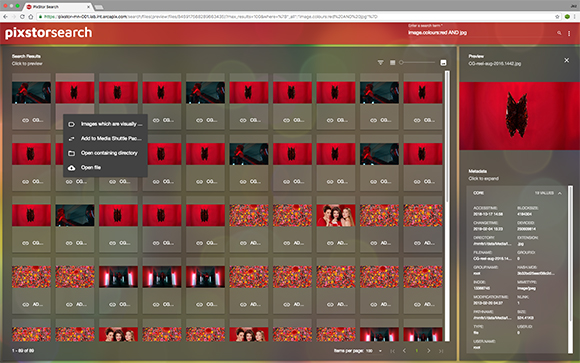Adjust the thumbnail size slider
Image resolution: width=580 pixels, height=363 pixels.
pyautogui.click(x=417, y=63)
